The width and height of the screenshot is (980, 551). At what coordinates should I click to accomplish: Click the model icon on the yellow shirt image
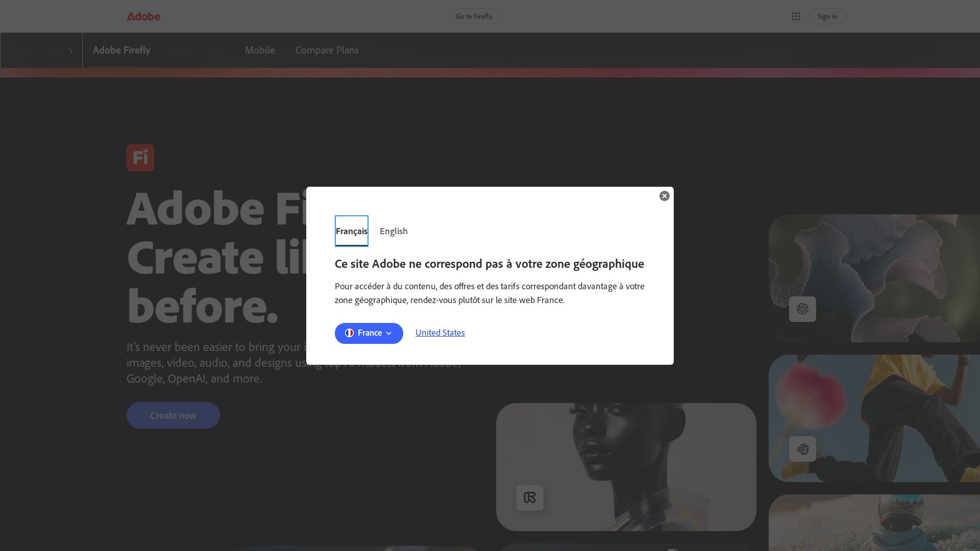(802, 449)
